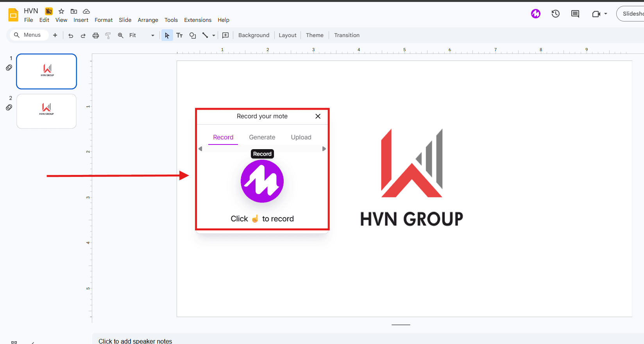Open the View menu

pos(61,20)
